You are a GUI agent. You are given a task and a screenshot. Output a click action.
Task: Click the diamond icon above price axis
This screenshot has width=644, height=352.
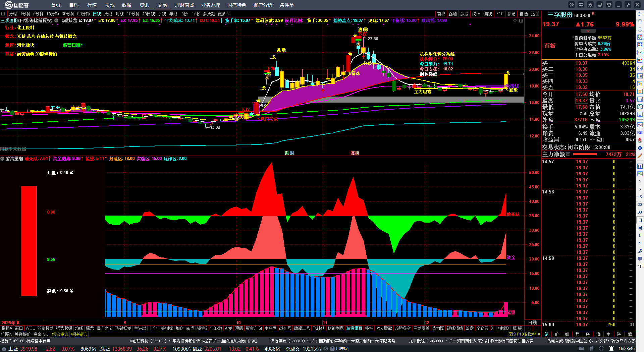point(515,20)
